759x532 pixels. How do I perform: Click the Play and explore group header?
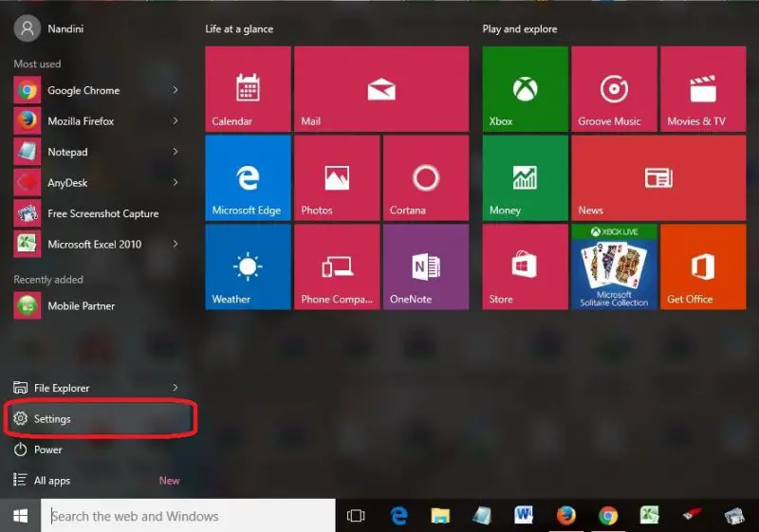click(520, 29)
